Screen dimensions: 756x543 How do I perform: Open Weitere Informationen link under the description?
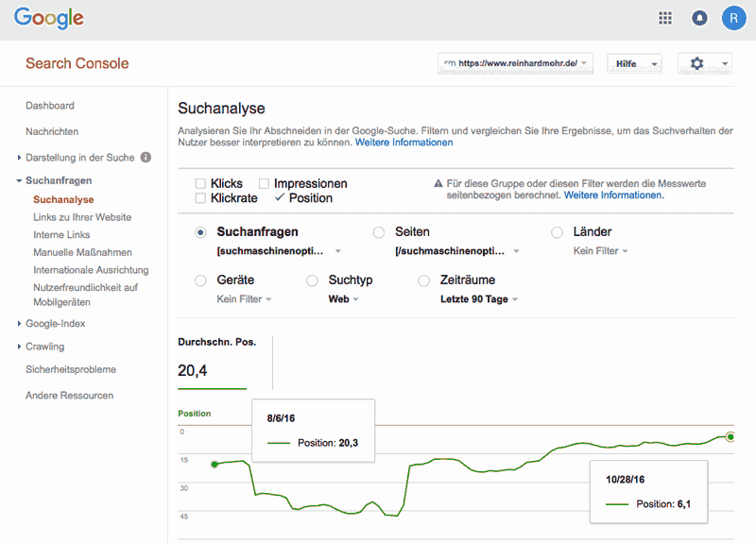coord(404,143)
